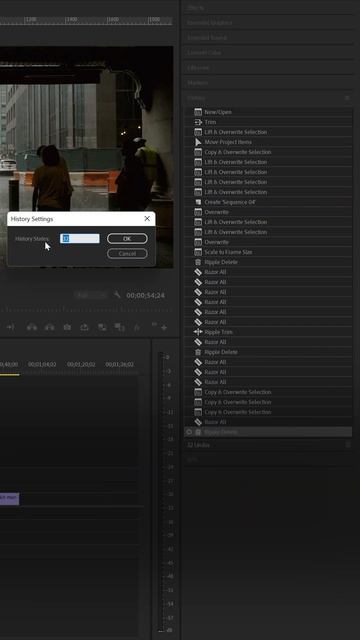Click the monitor time ruler below timecode
Screen dimensions: 360x640
coord(86,310)
